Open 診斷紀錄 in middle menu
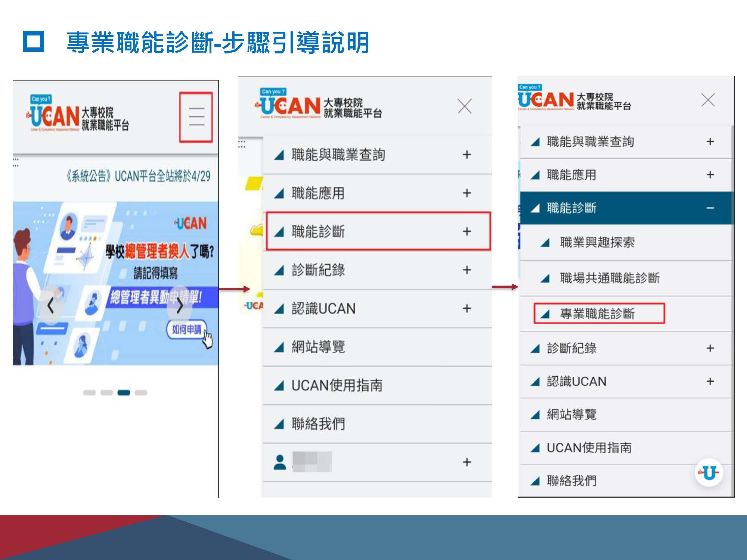The height and width of the screenshot is (560, 747). 318,270
